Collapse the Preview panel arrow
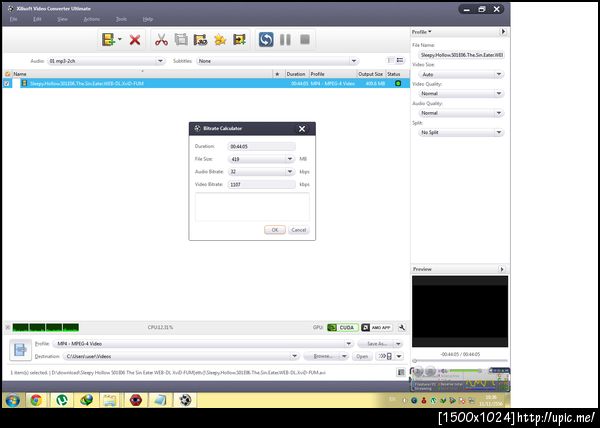The height and width of the screenshot is (428, 600). click(502, 269)
